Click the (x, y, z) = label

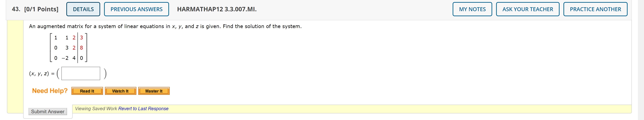click(x=41, y=74)
